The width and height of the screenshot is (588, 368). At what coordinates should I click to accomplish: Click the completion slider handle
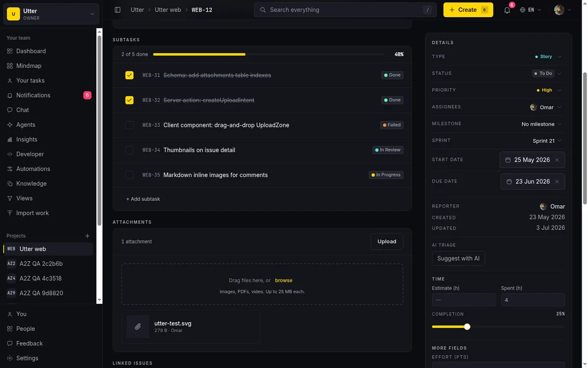click(x=467, y=327)
